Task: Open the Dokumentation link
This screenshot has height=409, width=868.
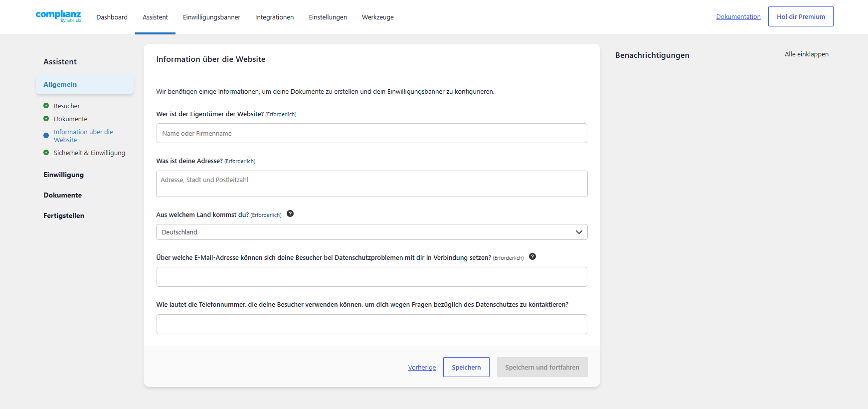Action: point(738,16)
